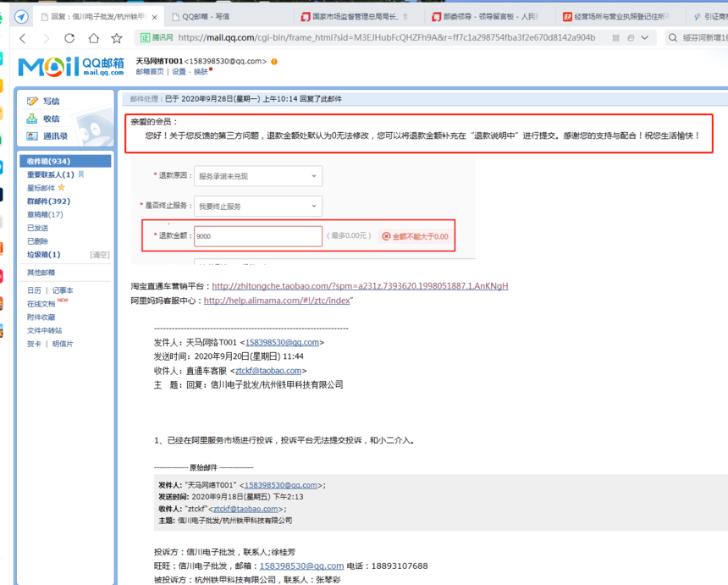Click the QQ Mail logo
728x585 pixels.
(71, 66)
